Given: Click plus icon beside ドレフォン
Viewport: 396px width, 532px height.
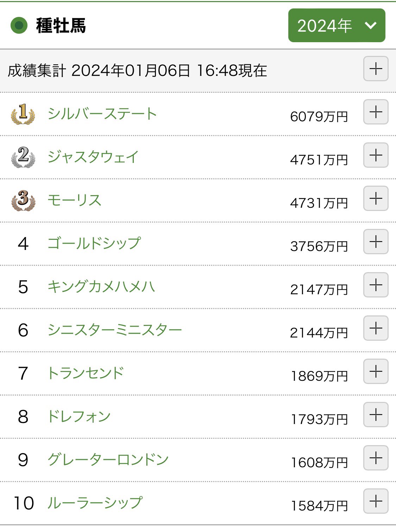Looking at the screenshot, I should [x=376, y=415].
